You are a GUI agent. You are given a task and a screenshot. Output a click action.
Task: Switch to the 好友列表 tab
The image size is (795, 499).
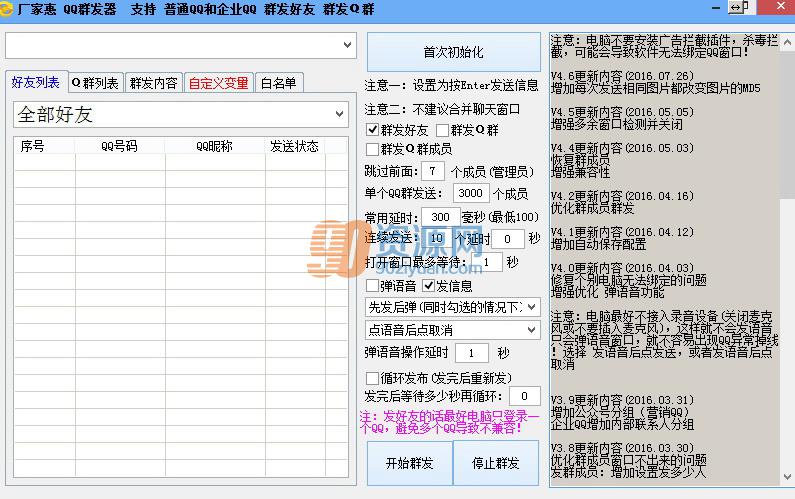click(x=36, y=82)
